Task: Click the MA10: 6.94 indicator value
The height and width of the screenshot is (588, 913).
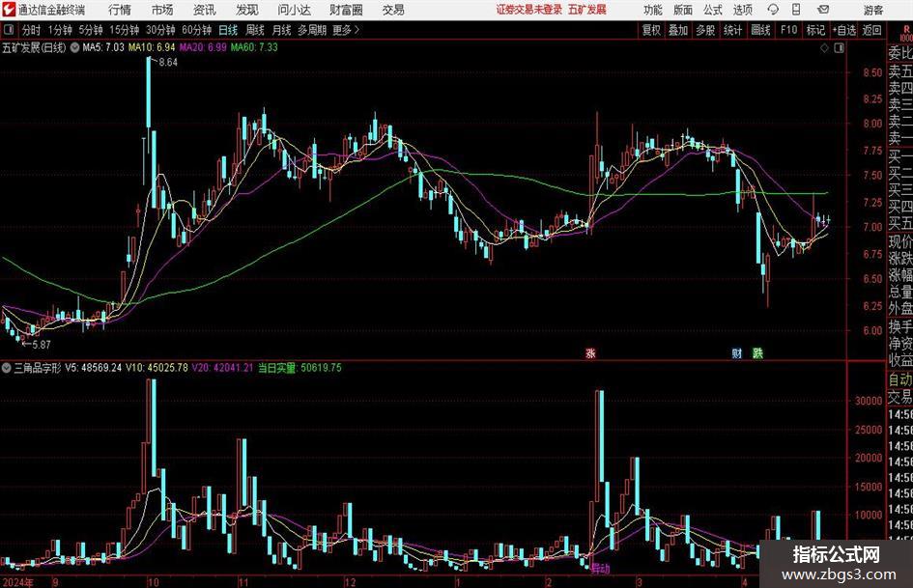Action: 152,47
